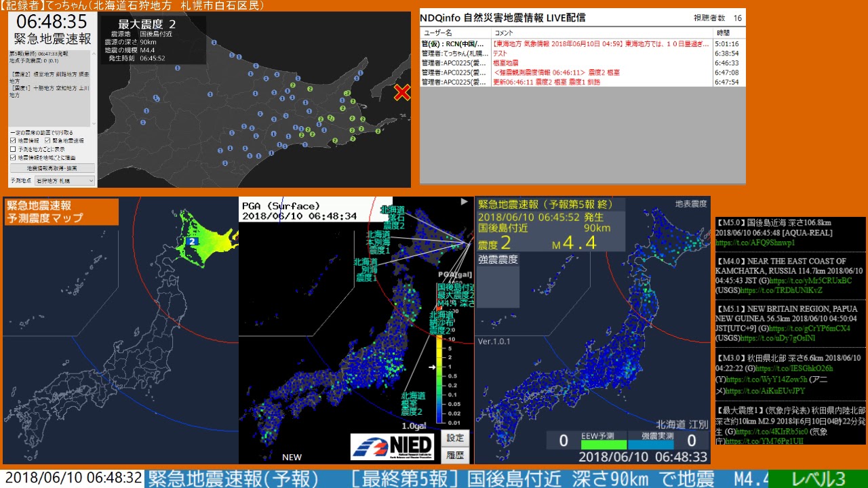This screenshot has height=488, width=868.
Task: Click the コメント column header
Action: click(x=503, y=33)
